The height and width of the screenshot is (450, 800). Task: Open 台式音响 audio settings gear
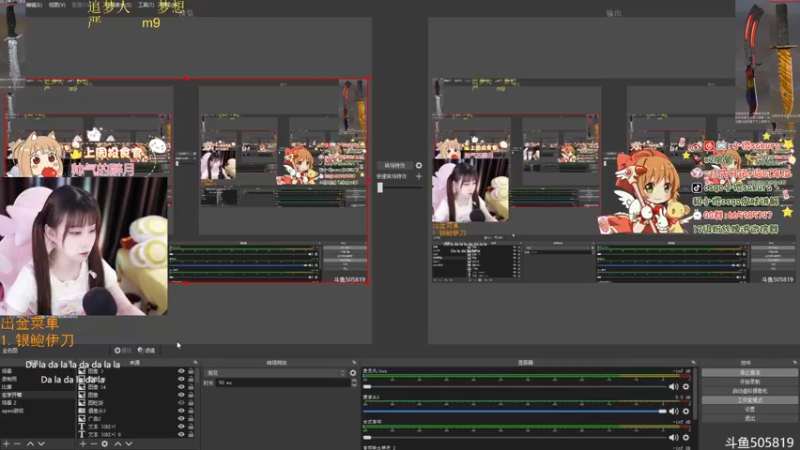click(686, 437)
